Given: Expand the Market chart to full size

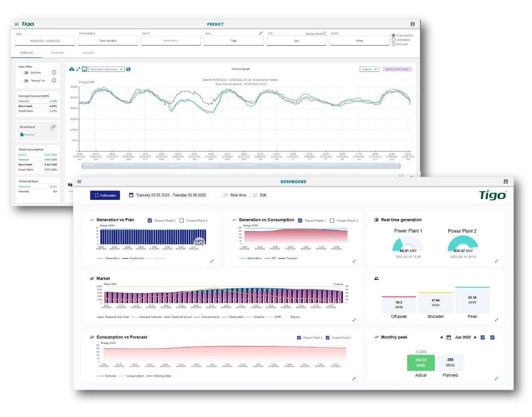Looking at the screenshot, I should point(354,320).
